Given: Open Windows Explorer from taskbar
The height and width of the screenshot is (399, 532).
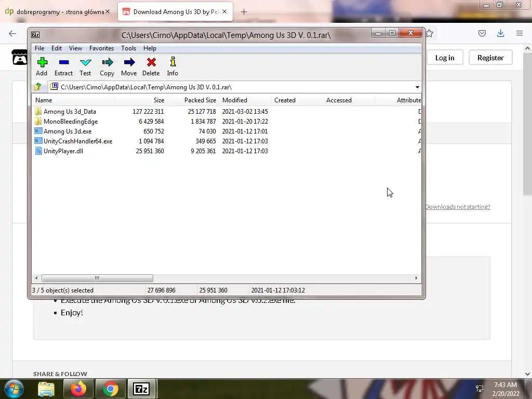Looking at the screenshot, I should click(46, 389).
